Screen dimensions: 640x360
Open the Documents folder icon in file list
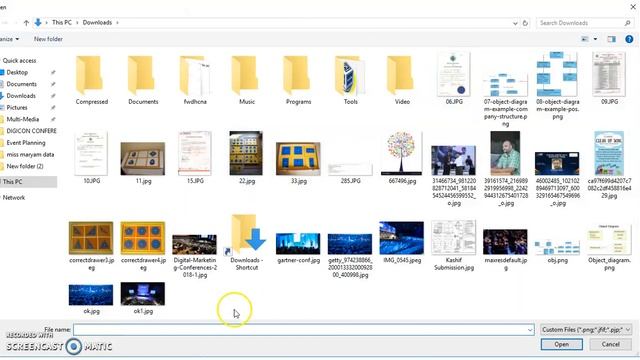click(143, 80)
